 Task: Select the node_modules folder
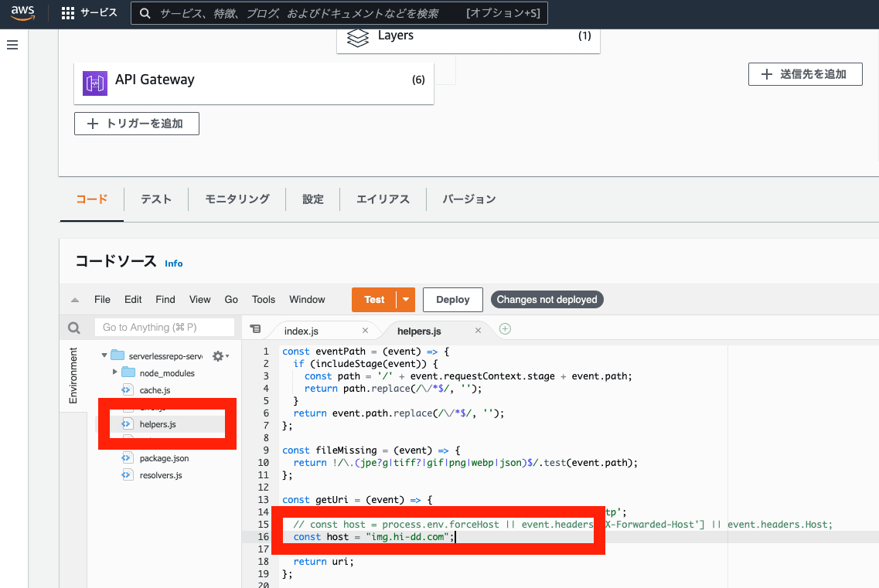pyautogui.click(x=167, y=373)
